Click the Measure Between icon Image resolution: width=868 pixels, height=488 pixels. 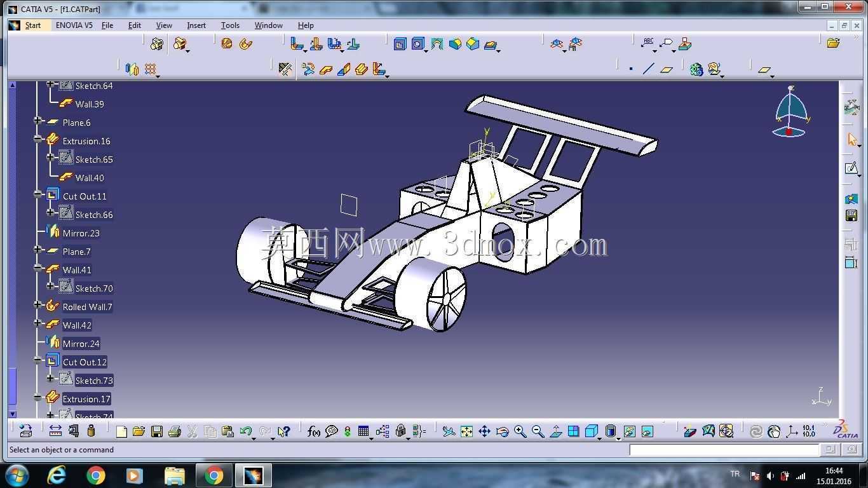pos(55,431)
